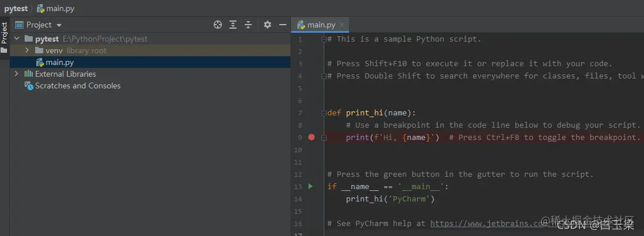
Task: Click the locate/select opened file target icon
Action: pos(218,25)
